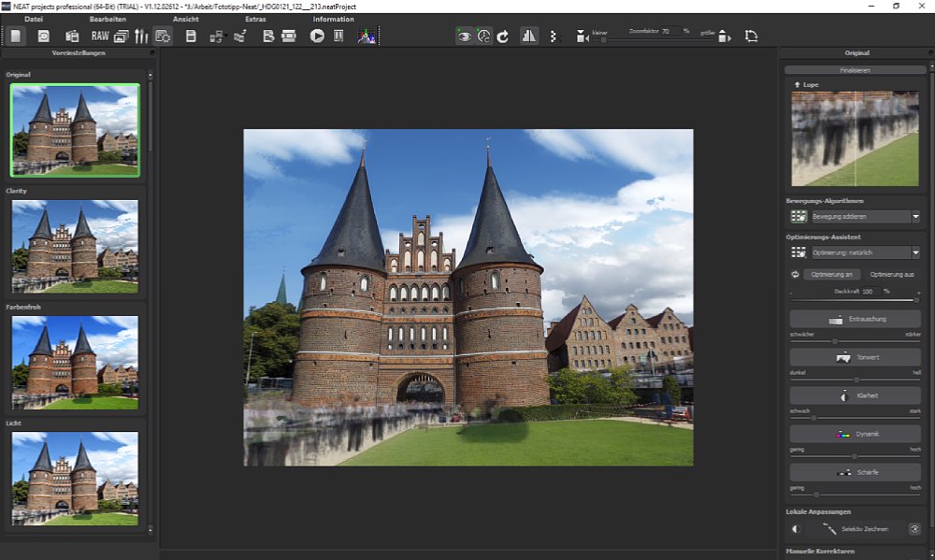Click the mirrored comparison view icon

click(529, 36)
